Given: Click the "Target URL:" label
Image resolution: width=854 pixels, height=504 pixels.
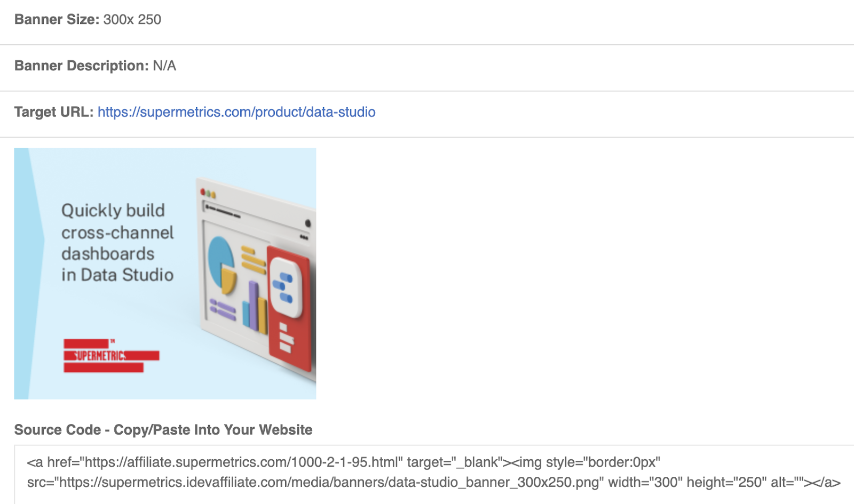Looking at the screenshot, I should pos(54,112).
